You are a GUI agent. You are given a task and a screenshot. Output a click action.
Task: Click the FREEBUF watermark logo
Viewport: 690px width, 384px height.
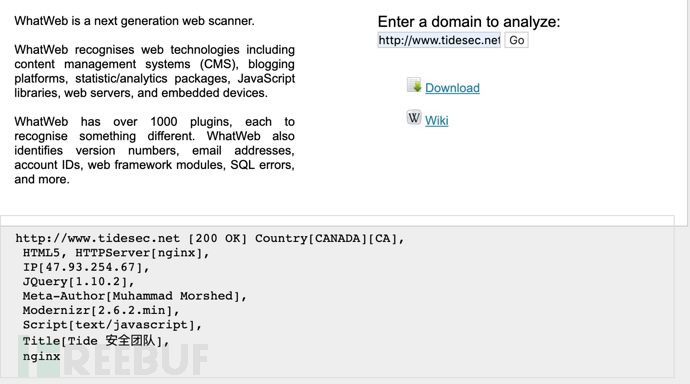(x=113, y=359)
